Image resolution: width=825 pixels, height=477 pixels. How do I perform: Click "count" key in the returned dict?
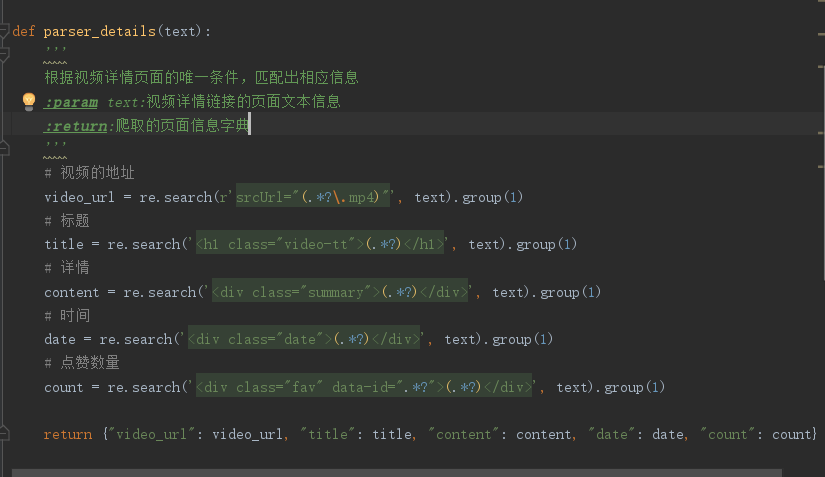[x=727, y=434]
